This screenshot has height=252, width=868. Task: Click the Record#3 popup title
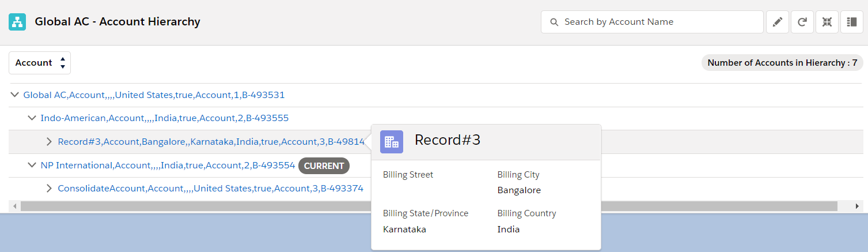448,140
